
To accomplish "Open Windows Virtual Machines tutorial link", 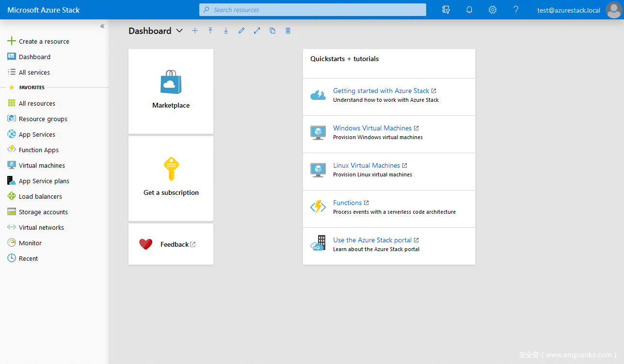I will (x=372, y=128).
